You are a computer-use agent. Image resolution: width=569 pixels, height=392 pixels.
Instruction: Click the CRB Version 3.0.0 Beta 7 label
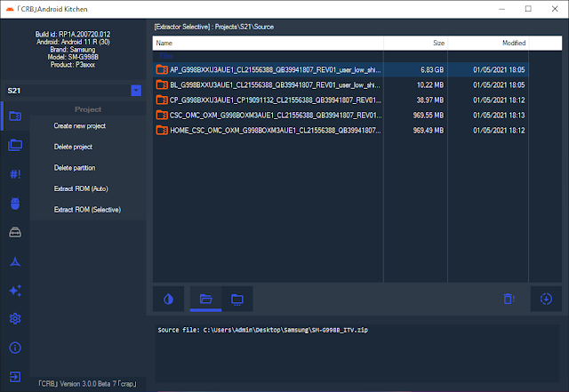pyautogui.click(x=87, y=384)
